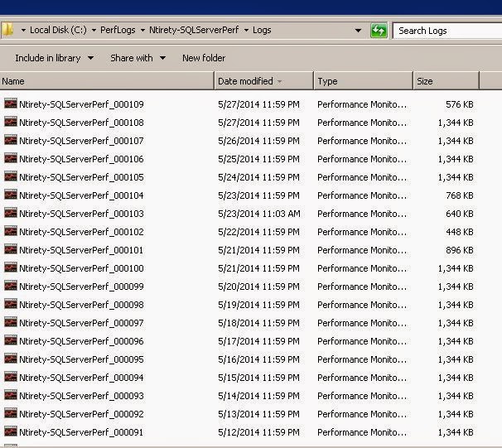The width and height of the screenshot is (502, 448).
Task: Select file icon for Ntirety-SQLServerPerf_000108
Action: pyautogui.click(x=11, y=122)
